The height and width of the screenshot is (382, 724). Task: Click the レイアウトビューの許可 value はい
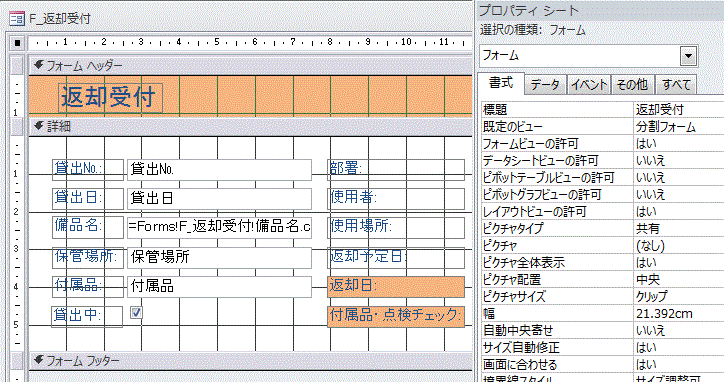[678, 212]
